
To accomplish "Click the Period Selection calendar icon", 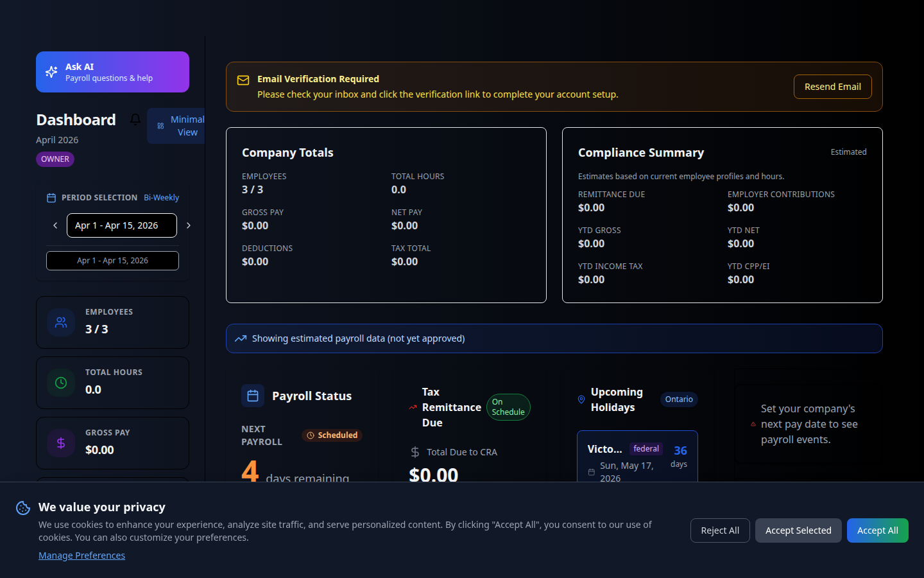I will coord(51,198).
